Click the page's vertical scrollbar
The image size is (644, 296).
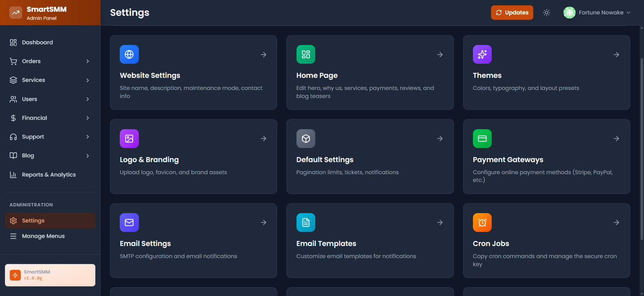[641, 148]
